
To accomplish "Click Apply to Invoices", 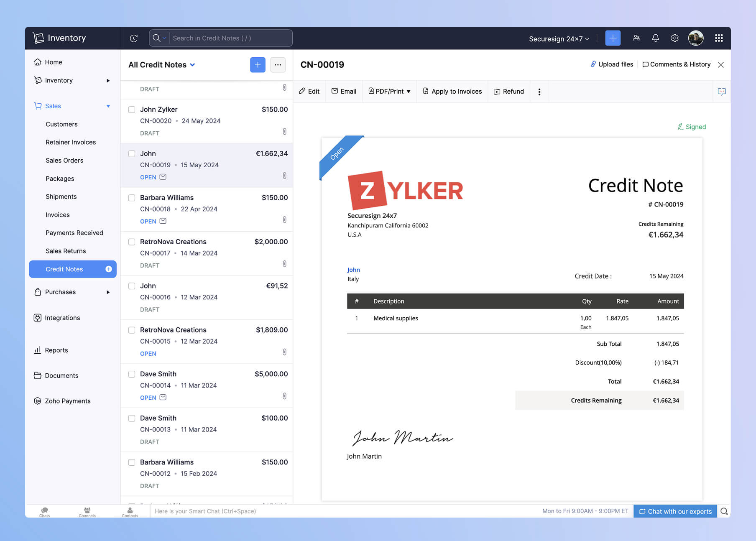I will 452,92.
